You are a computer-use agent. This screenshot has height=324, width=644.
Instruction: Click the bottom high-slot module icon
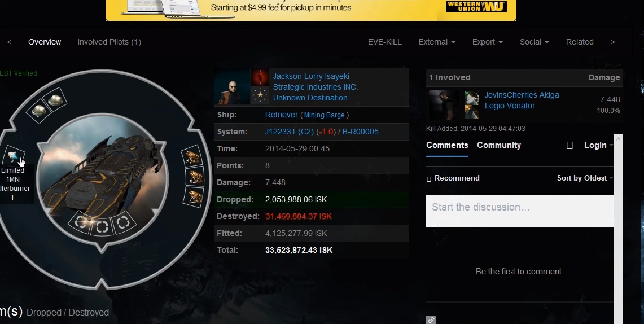(x=194, y=197)
